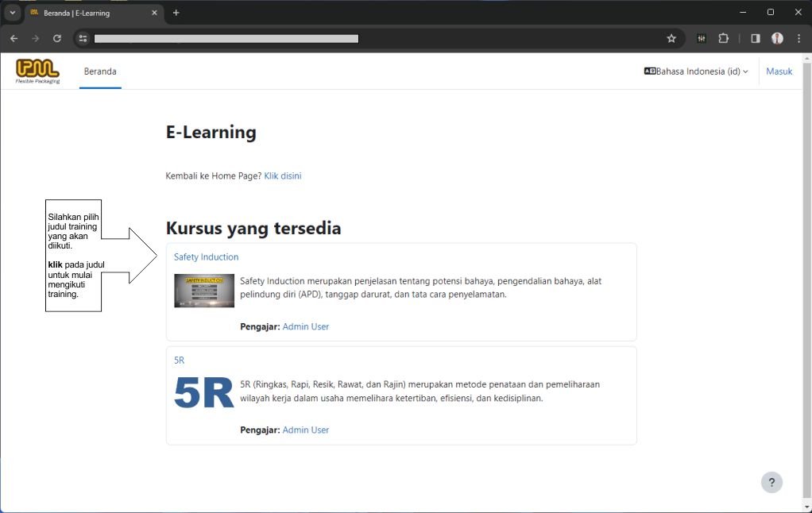Reload the page

[x=57, y=38]
